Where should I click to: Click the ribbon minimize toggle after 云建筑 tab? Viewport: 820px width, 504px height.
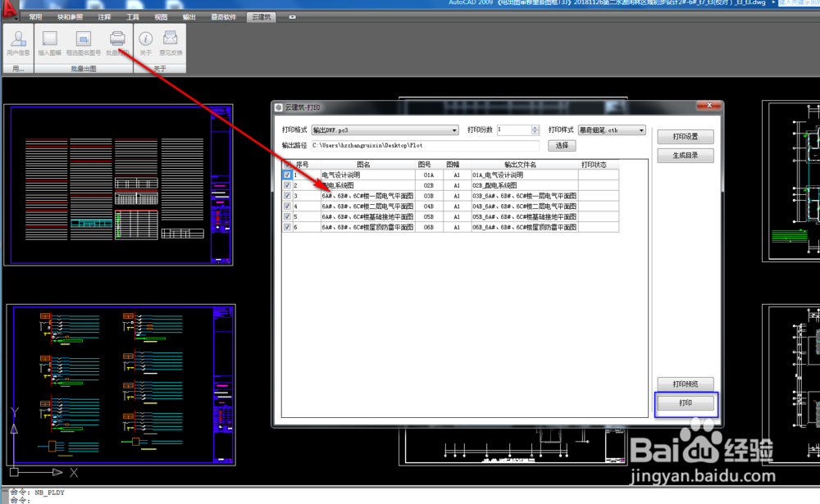coord(293,16)
